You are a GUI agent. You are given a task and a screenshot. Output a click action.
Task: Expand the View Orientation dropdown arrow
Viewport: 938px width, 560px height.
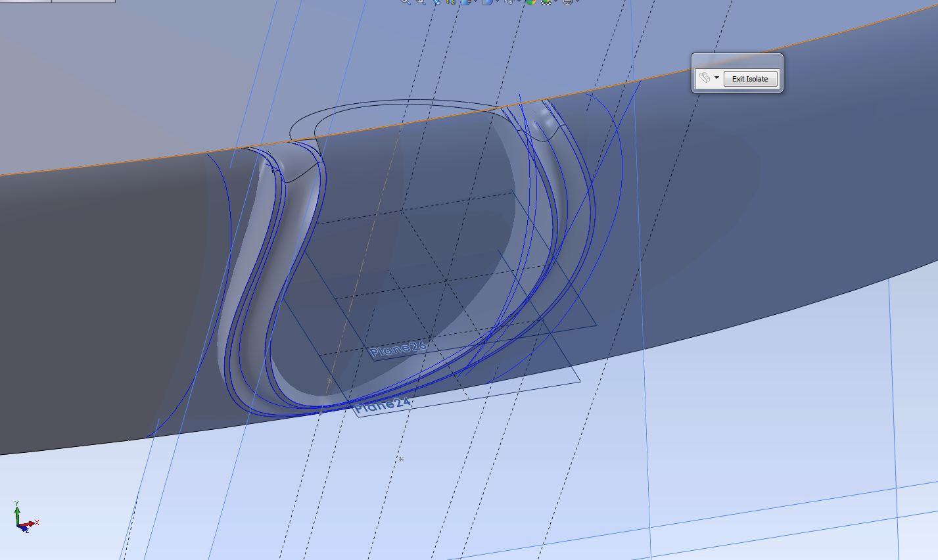click(475, 3)
